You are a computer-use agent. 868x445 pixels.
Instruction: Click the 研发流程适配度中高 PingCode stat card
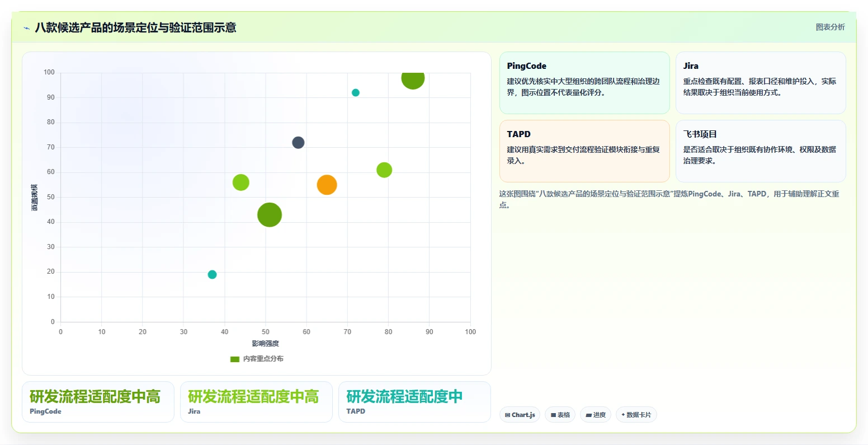point(98,402)
